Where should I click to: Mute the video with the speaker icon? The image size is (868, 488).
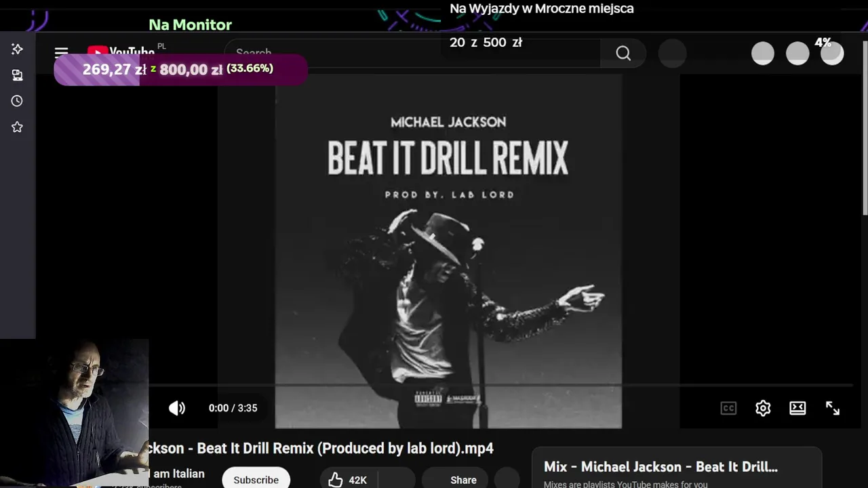[x=177, y=408]
